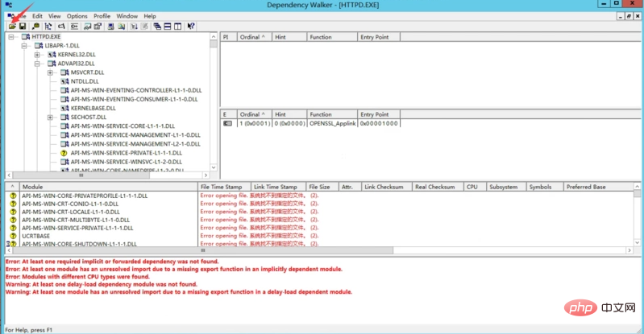Open the View menu
The height and width of the screenshot is (334, 644).
click(x=55, y=16)
